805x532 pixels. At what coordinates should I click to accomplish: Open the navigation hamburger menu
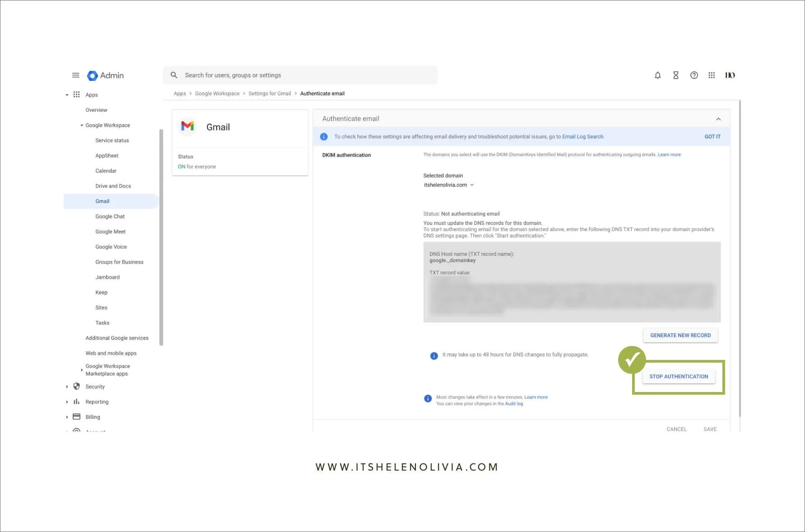click(x=75, y=75)
